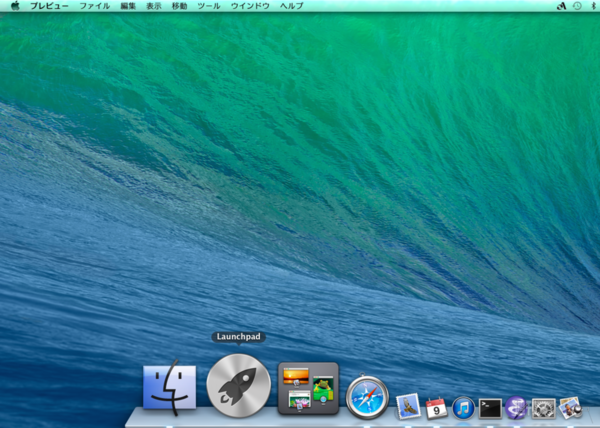This screenshot has width=600, height=428.
Task: Open Mail stamp icon in Dock
Action: [x=408, y=407]
